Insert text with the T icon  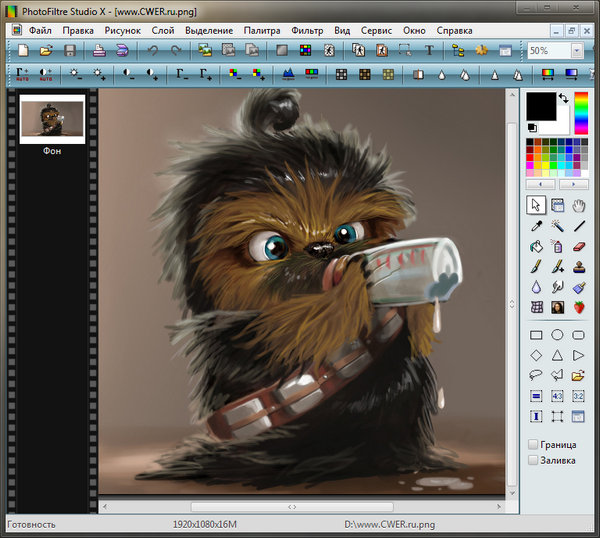point(429,51)
